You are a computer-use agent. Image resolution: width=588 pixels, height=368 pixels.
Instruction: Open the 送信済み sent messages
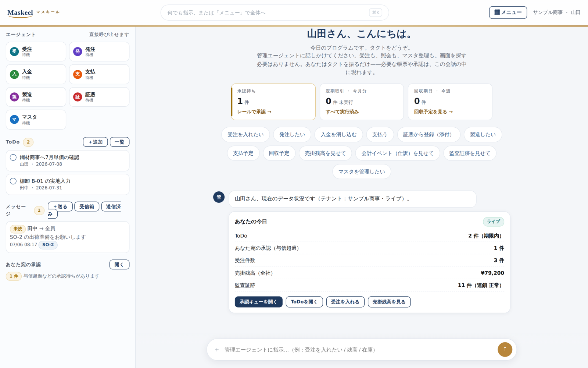(x=111, y=206)
